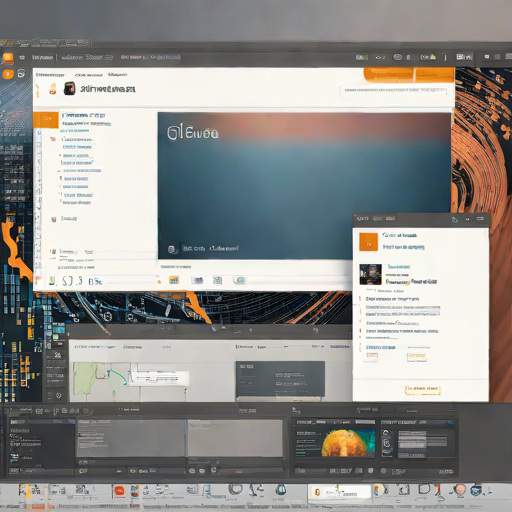Select the orange highlighted item atop the left sidebar
Screen dimensions: 512x512
click(46, 120)
